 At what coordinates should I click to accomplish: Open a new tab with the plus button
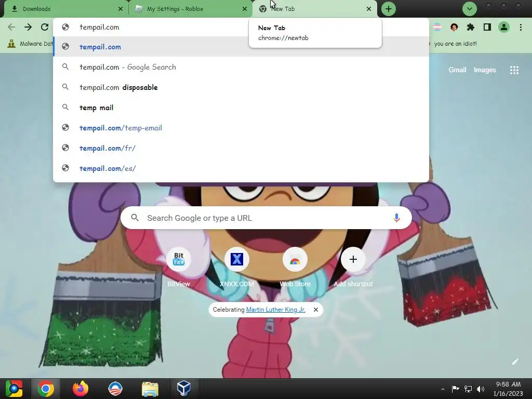pyautogui.click(x=389, y=9)
